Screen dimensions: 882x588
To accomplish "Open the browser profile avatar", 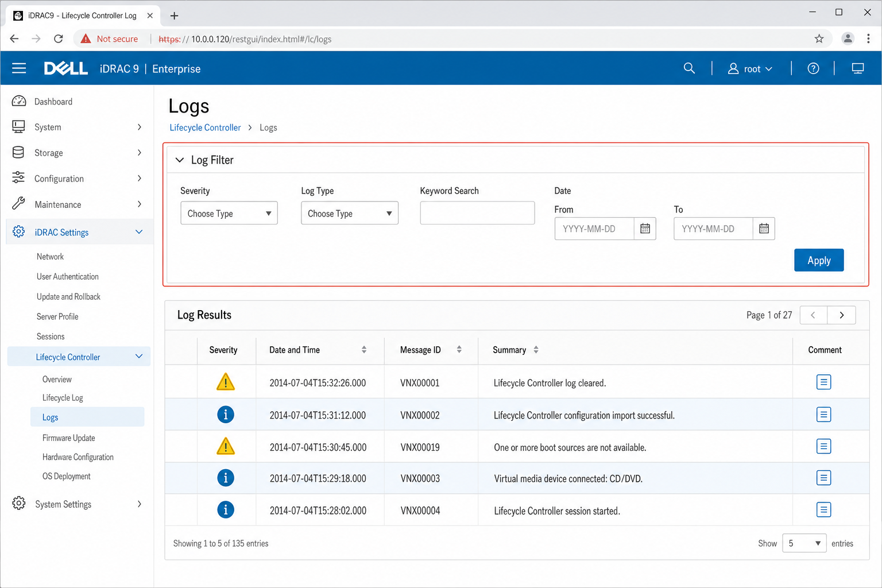I will coord(848,38).
